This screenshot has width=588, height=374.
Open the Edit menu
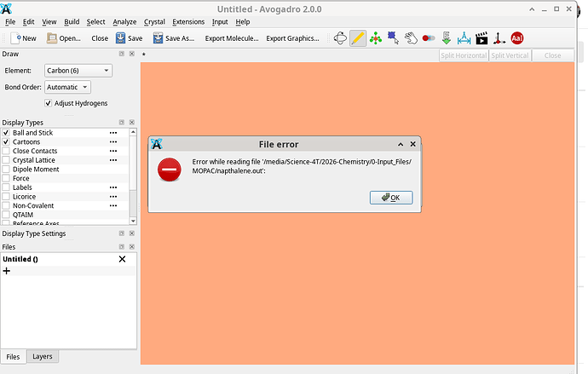click(x=28, y=22)
